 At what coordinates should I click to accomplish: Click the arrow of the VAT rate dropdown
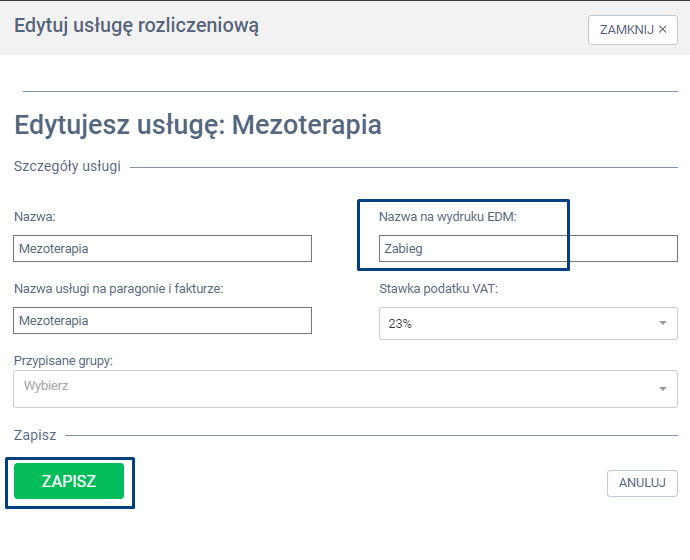662,324
